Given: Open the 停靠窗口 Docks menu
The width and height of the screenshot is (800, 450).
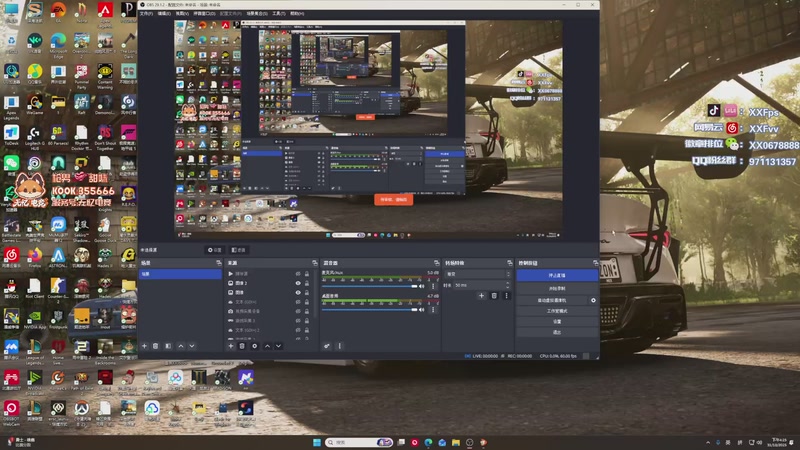Looking at the screenshot, I should [204, 13].
